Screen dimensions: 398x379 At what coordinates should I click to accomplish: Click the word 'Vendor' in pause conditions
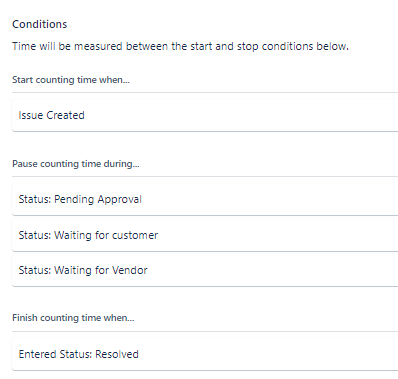tap(129, 270)
